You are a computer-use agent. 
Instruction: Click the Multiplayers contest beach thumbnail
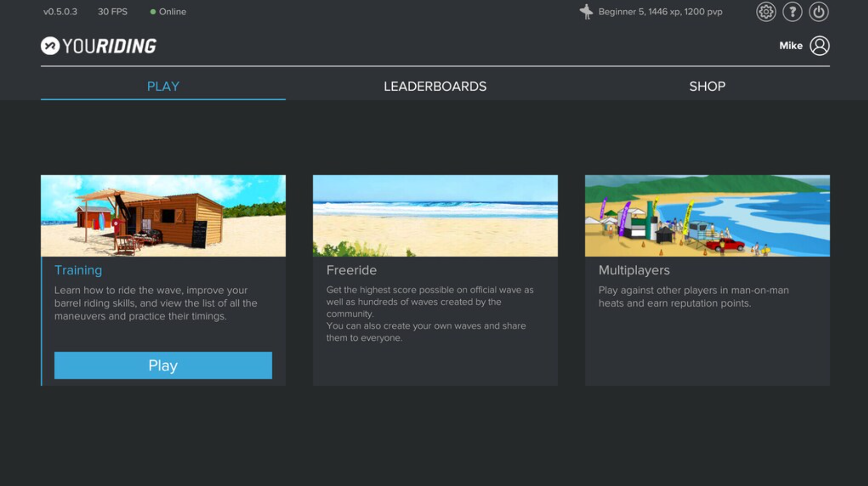click(707, 215)
